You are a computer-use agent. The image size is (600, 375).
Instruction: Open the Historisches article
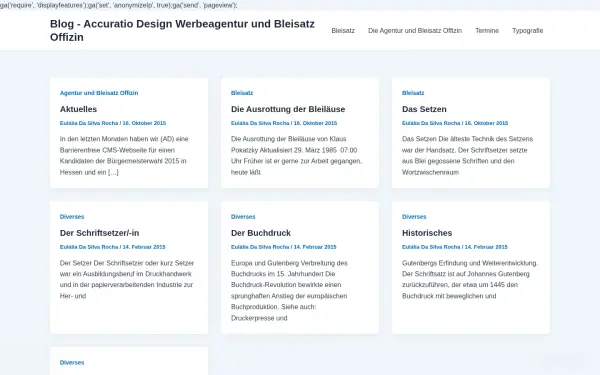[427, 233]
